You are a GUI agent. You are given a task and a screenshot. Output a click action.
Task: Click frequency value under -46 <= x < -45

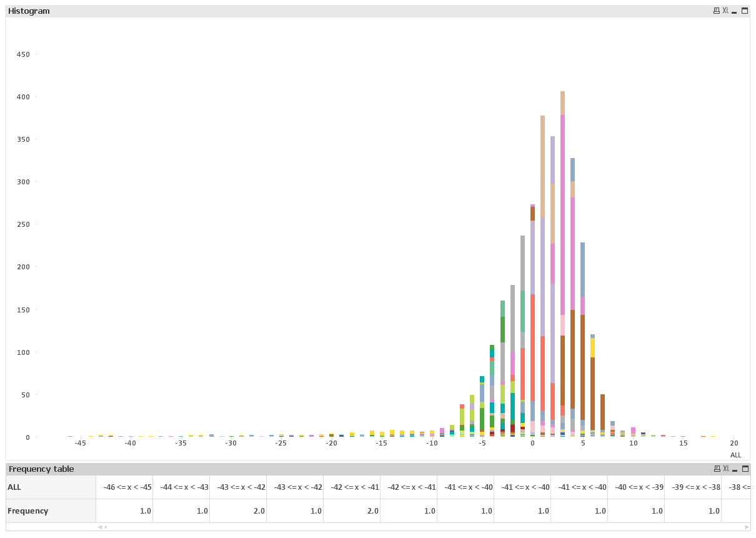coord(124,511)
